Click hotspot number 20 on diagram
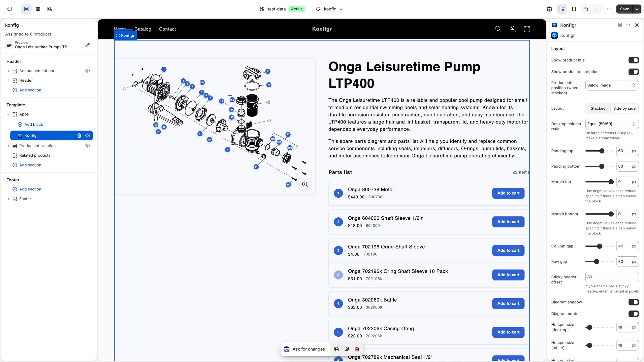 click(x=158, y=131)
